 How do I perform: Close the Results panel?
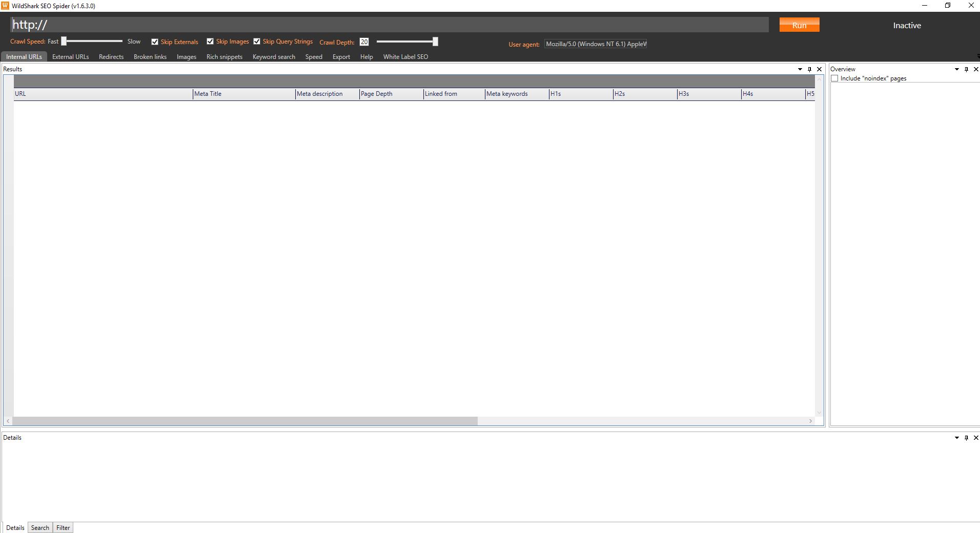819,69
